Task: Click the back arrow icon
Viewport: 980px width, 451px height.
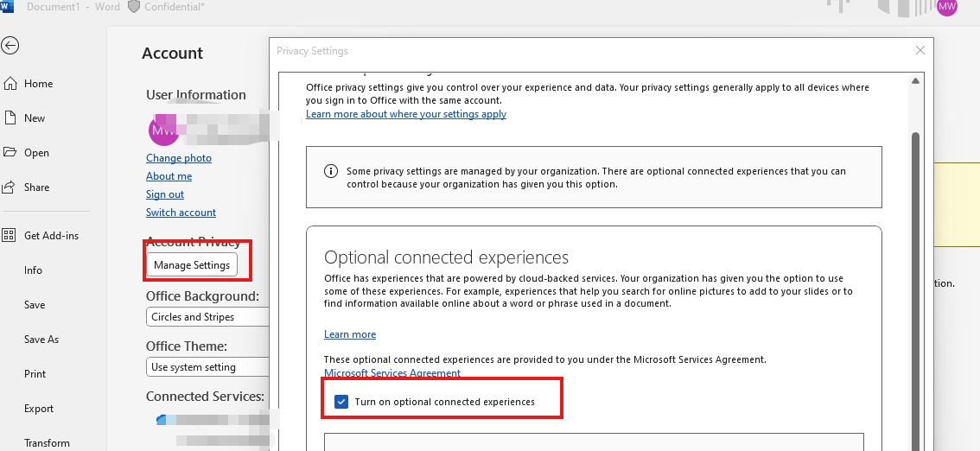Action: click(10, 46)
